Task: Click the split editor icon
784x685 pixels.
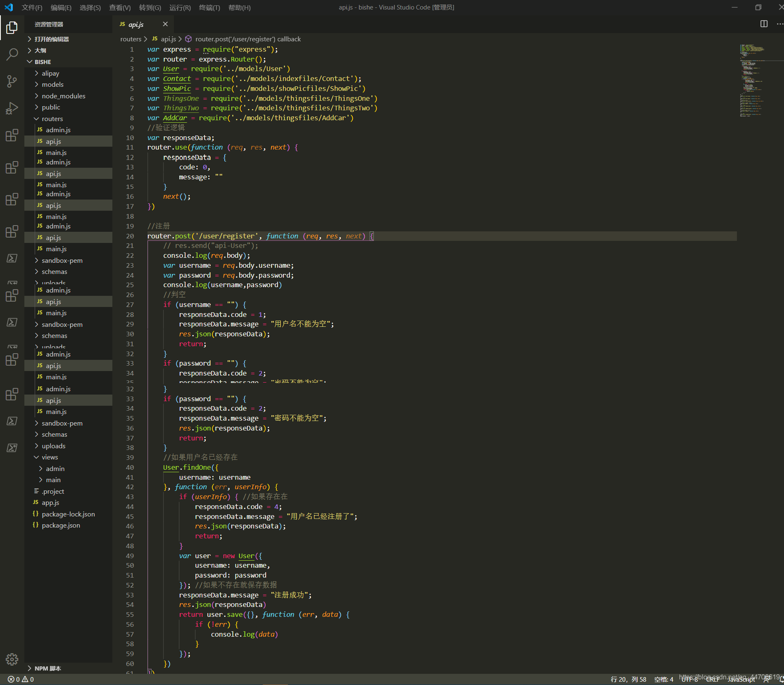Action: pyautogui.click(x=764, y=24)
